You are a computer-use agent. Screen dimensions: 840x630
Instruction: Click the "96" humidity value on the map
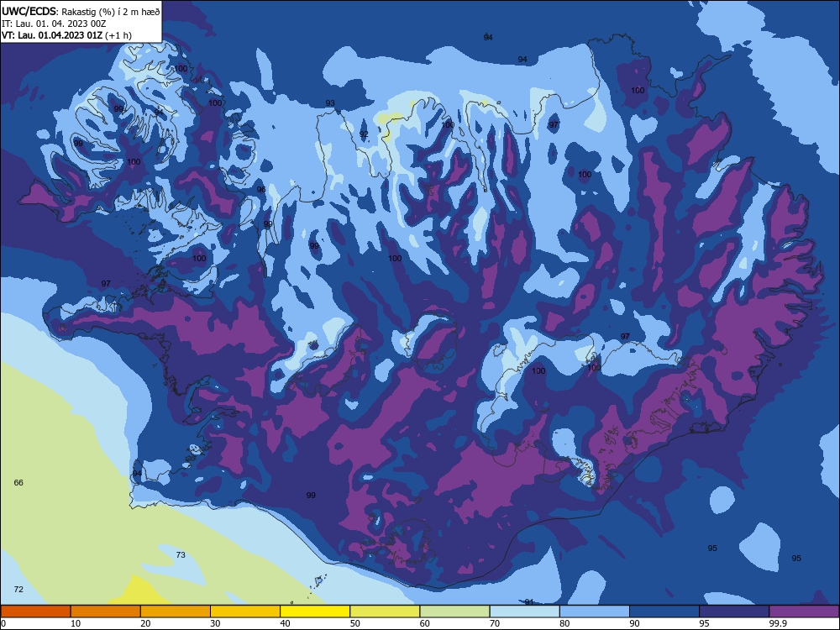[261, 190]
